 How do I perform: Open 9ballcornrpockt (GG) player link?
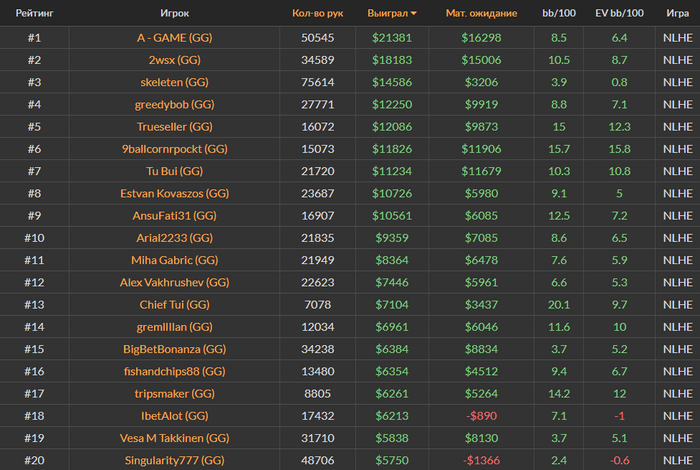point(183,148)
